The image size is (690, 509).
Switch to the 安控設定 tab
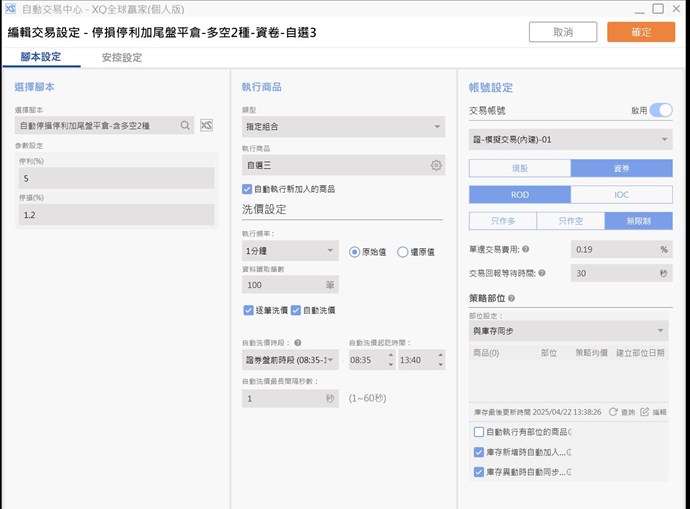click(121, 58)
